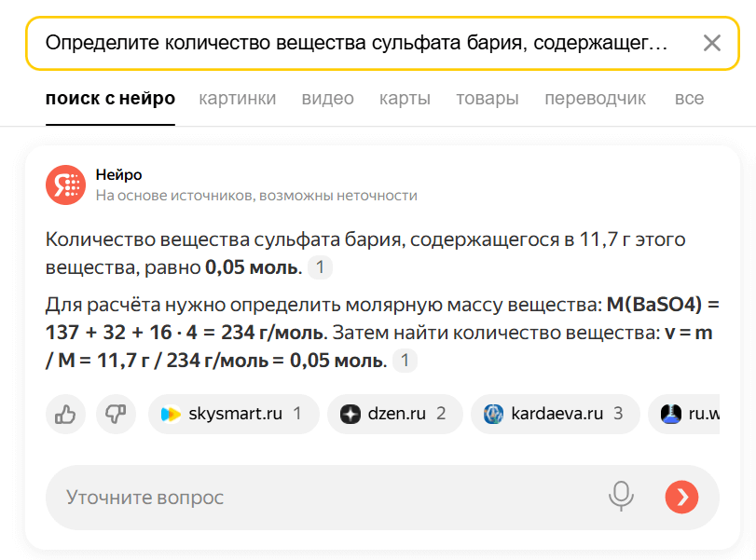
Task: Switch to the видео tab
Action: coord(327,99)
